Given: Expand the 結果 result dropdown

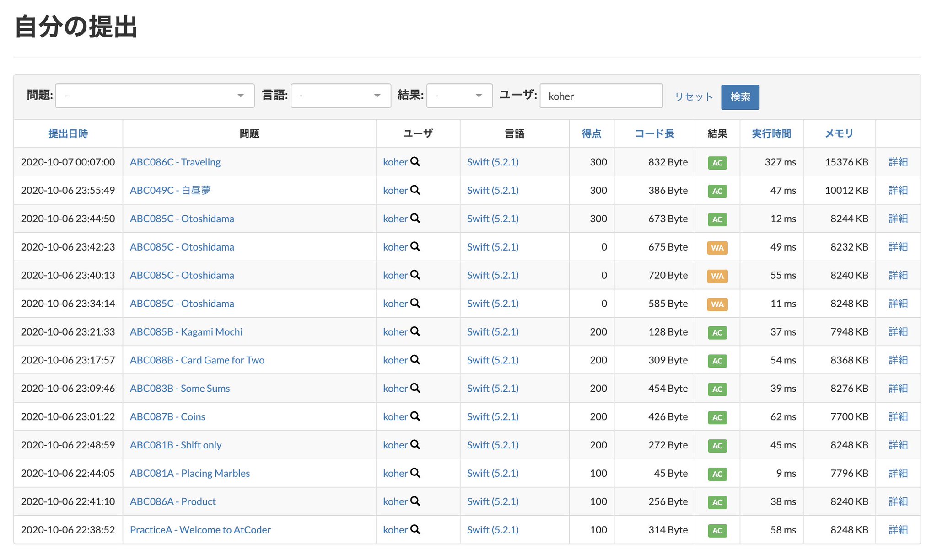Looking at the screenshot, I should coord(459,96).
